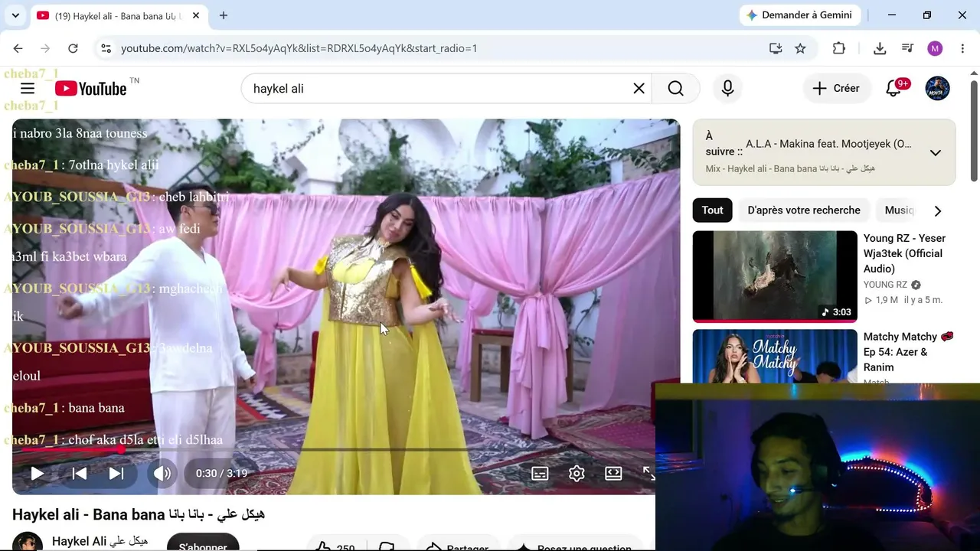This screenshot has width=980, height=551.
Task: Reload the current page
Action: [x=73, y=48]
